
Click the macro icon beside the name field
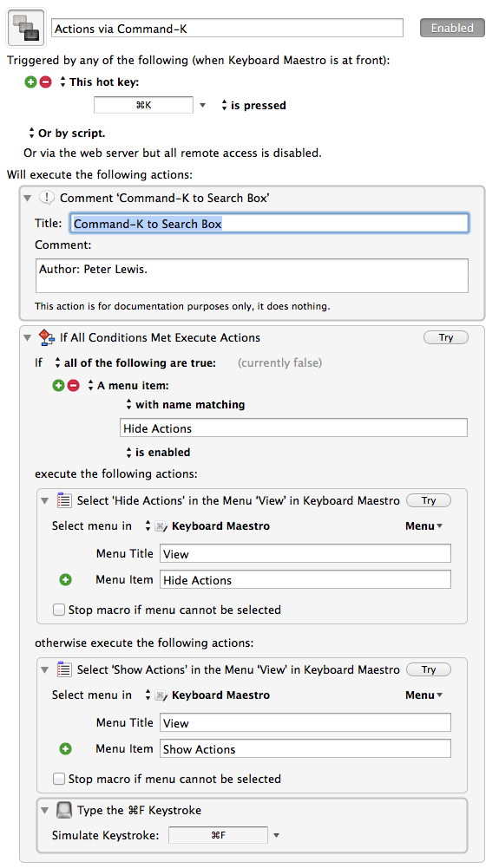click(26, 29)
